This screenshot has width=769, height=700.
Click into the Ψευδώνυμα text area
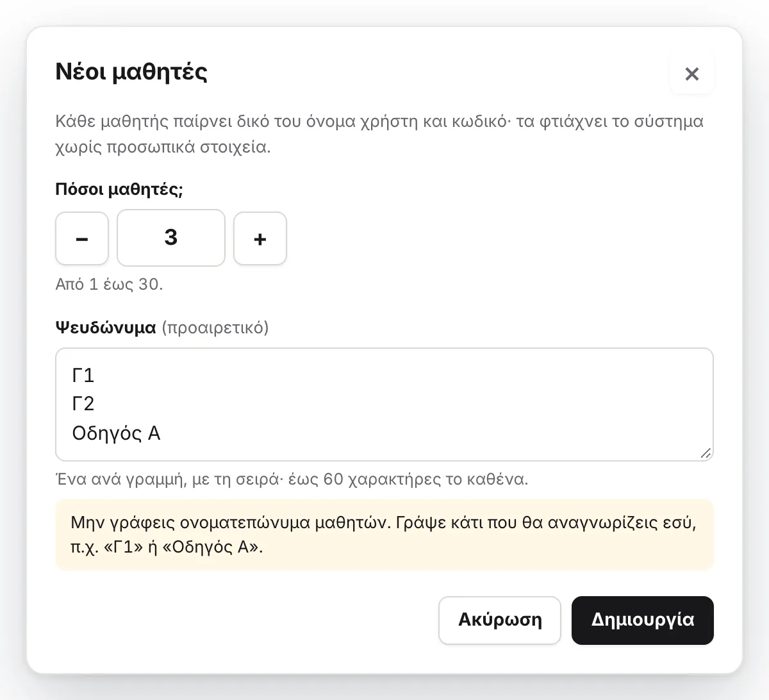coord(384,404)
